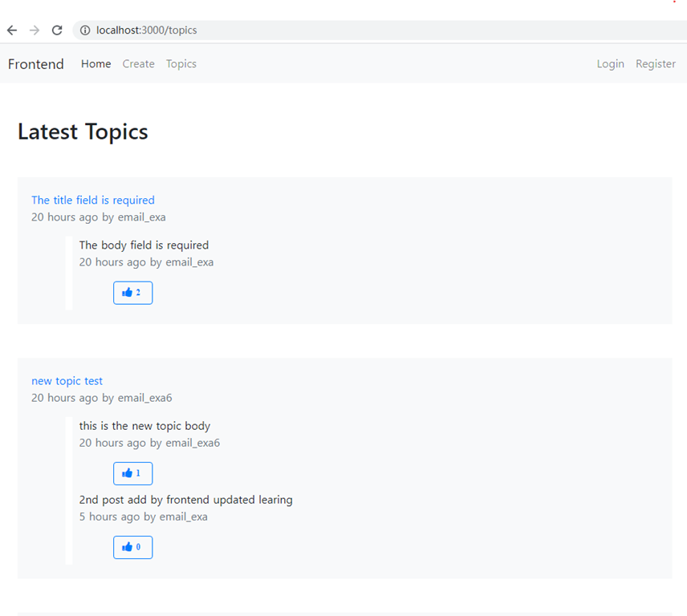Click 'The body field is required' post text

[144, 245]
